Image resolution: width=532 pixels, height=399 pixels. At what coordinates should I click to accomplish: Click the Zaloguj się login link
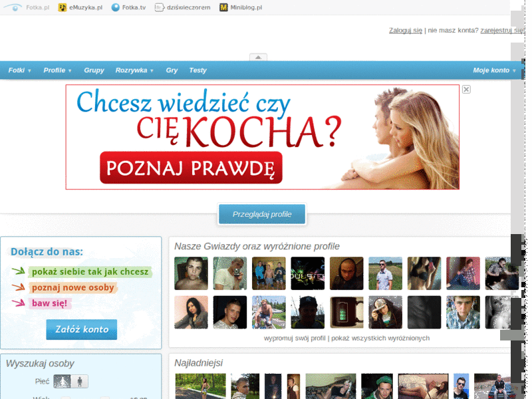coord(406,31)
